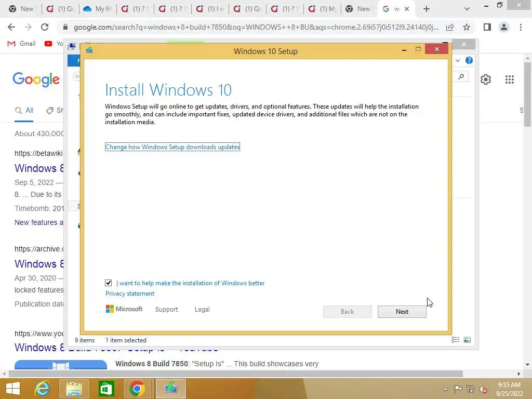Select Windows Setup taskbar icon
This screenshot has height=399, width=532.
(x=170, y=389)
